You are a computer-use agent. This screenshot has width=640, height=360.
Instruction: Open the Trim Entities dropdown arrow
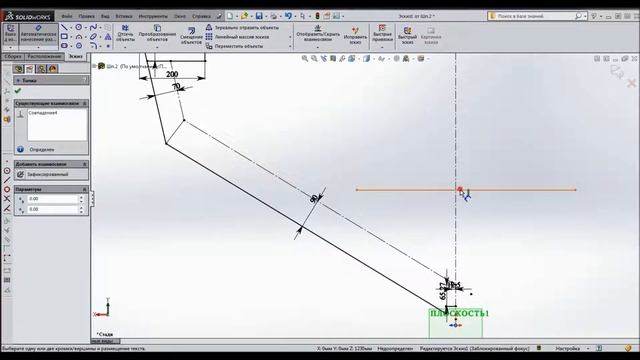click(x=125, y=47)
